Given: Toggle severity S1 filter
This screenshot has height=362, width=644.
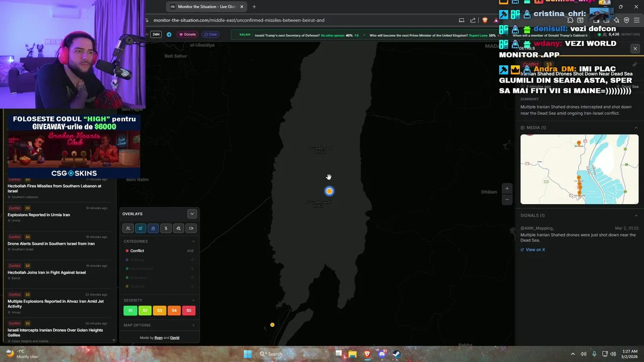Looking at the screenshot, I should pos(130,310).
